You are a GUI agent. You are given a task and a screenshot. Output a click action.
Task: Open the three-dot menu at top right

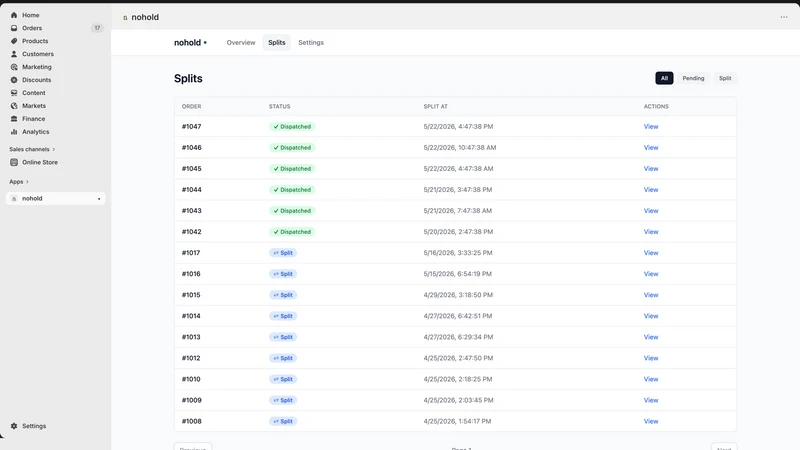pyautogui.click(x=784, y=17)
